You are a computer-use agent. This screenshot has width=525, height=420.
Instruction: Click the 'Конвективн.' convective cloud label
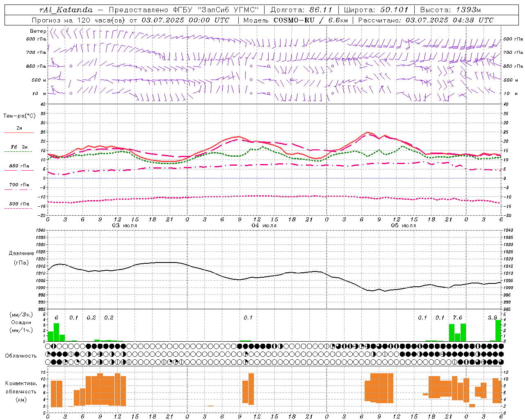pyautogui.click(x=21, y=383)
